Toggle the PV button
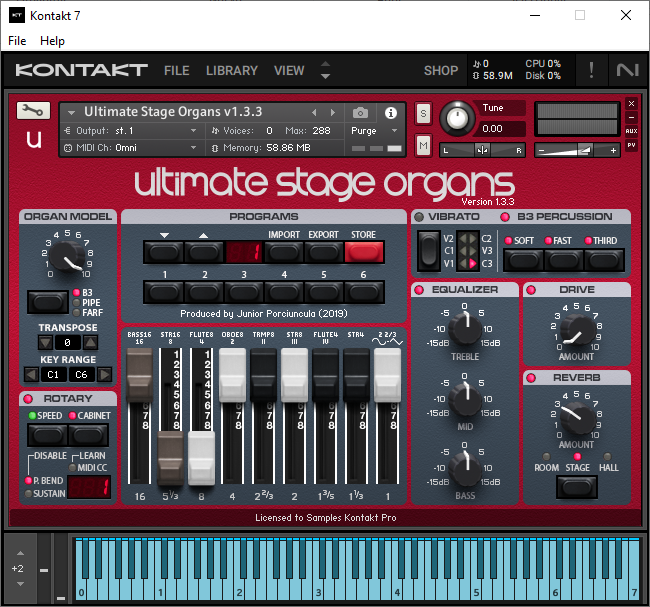The image size is (650, 607). click(x=631, y=145)
